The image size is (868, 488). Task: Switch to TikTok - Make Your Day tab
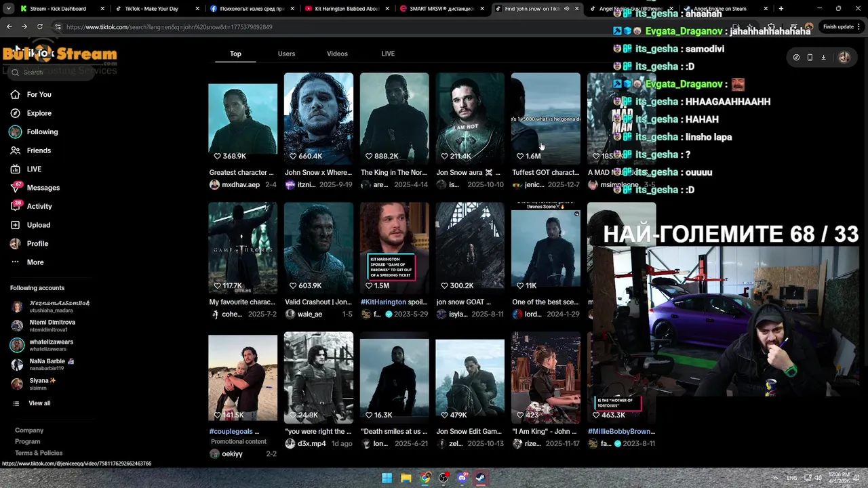[156, 9]
